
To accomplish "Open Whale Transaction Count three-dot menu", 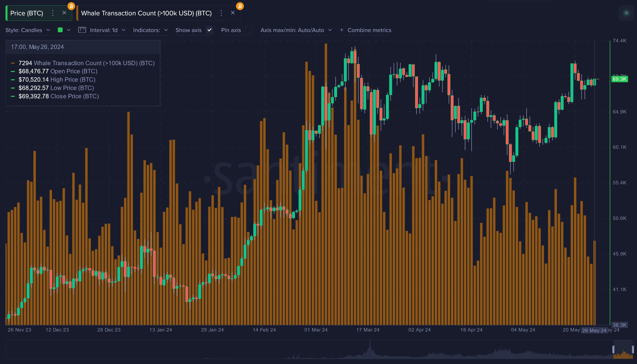I will point(221,13).
